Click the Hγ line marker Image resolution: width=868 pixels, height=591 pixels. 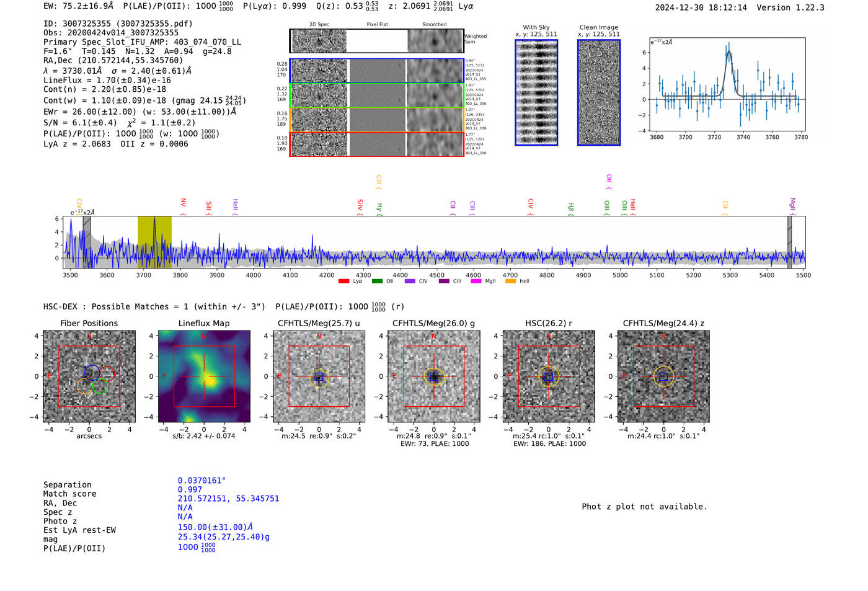coord(379,210)
